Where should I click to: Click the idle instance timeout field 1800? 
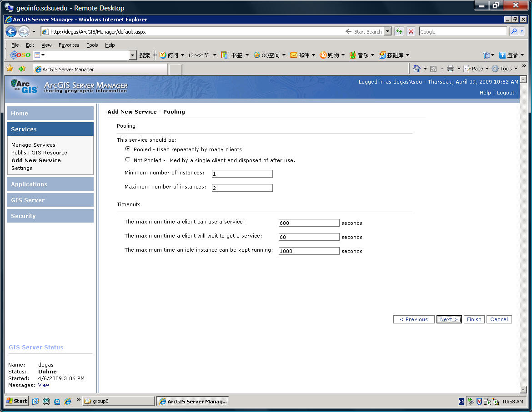click(x=309, y=251)
